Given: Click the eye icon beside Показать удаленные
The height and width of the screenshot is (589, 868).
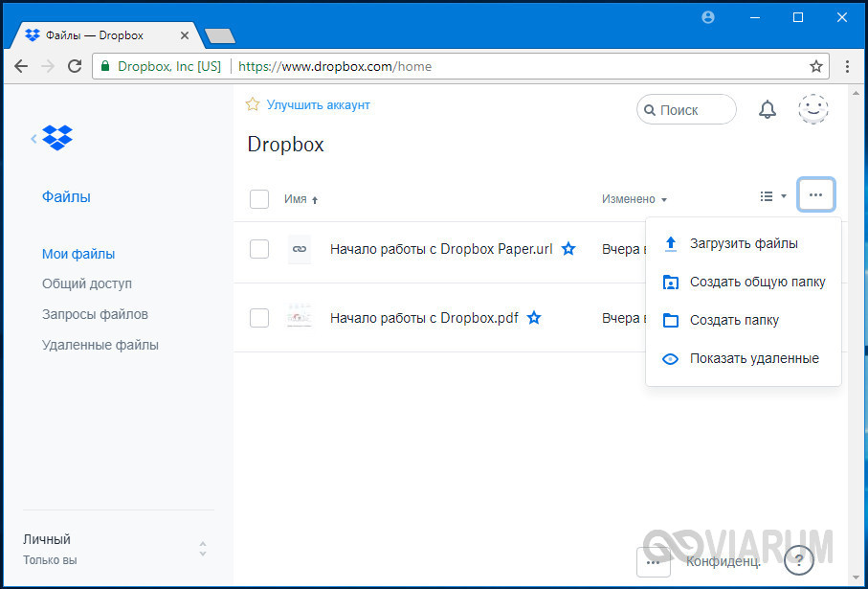Looking at the screenshot, I should tap(670, 358).
